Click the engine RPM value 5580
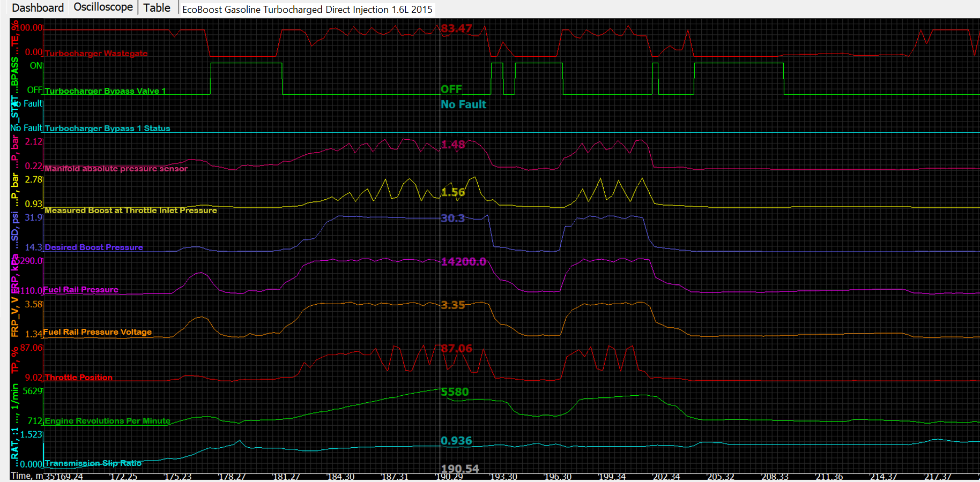This screenshot has height=482, width=980. click(x=455, y=392)
